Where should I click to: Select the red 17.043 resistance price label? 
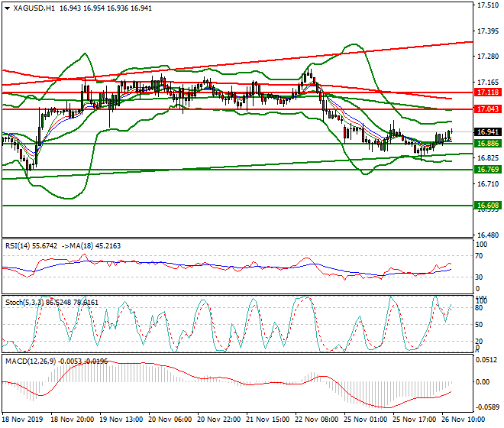[488, 109]
